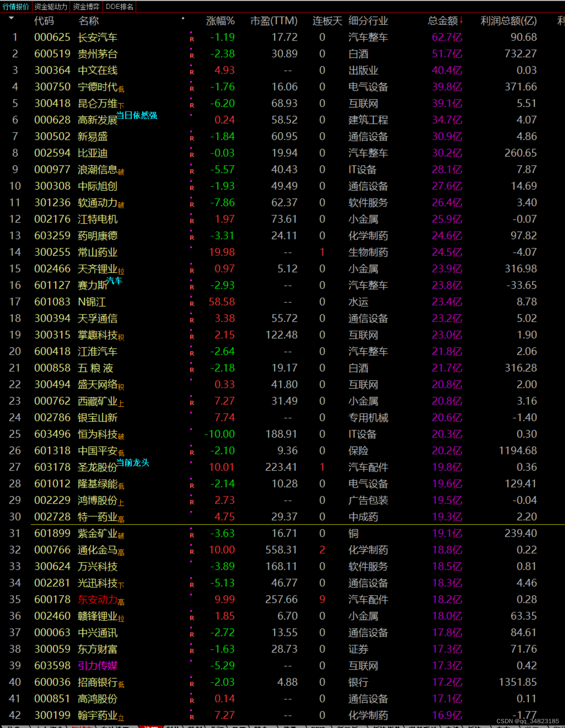Select stock 引力传媒
The image size is (565, 728).
[98, 666]
